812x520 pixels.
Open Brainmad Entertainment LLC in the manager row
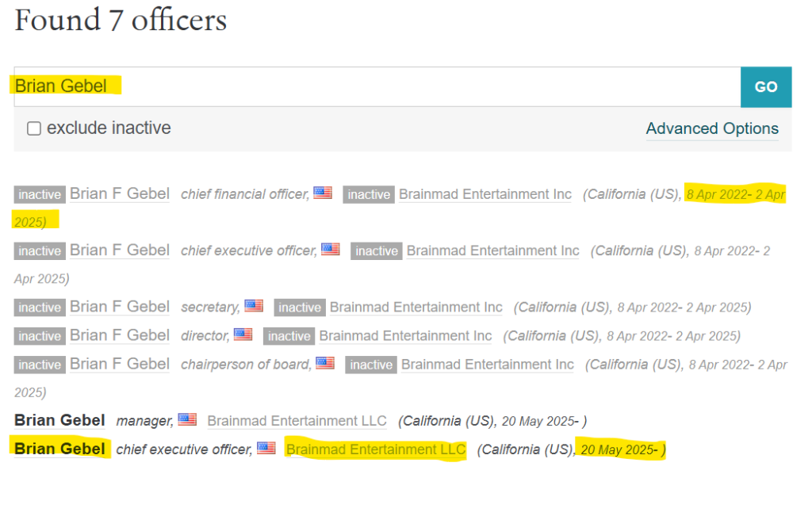pos(297,421)
